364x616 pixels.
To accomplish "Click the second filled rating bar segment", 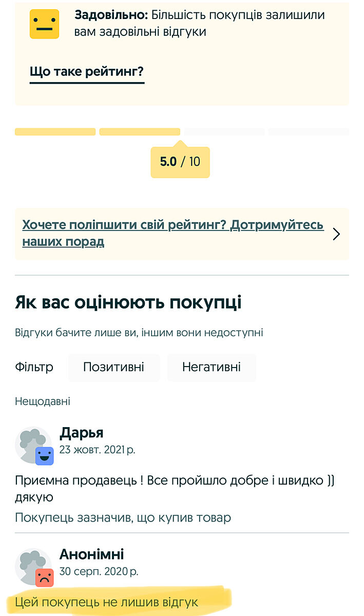I will click(x=140, y=132).
